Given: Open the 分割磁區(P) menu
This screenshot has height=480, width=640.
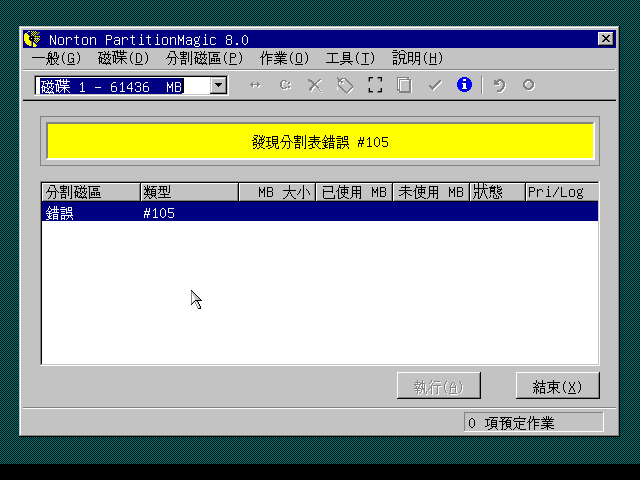Looking at the screenshot, I should (x=204, y=58).
